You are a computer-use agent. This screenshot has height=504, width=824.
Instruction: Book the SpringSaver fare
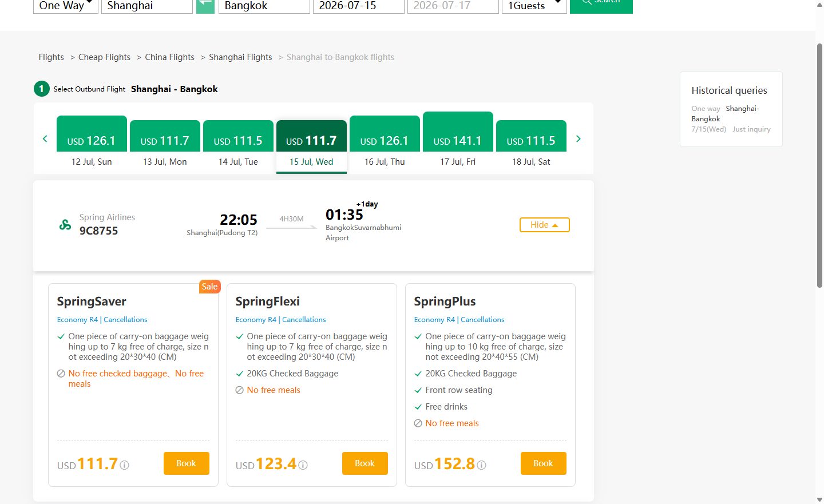click(186, 463)
